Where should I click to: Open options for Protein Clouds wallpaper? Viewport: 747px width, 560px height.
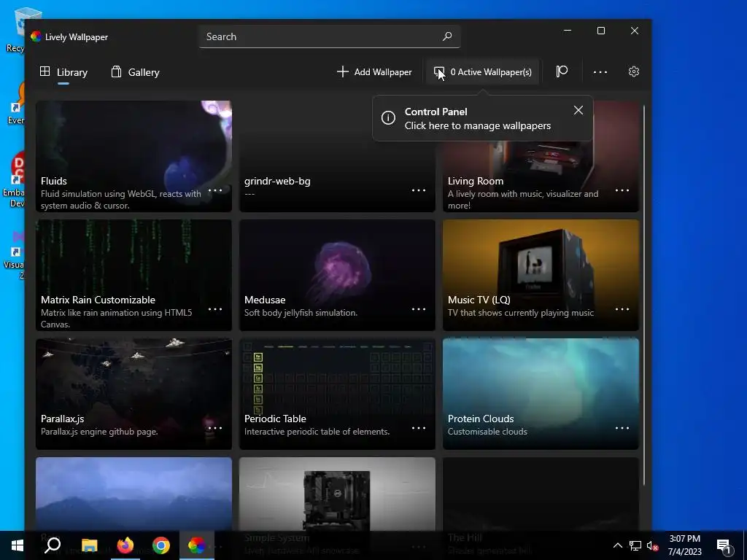point(622,428)
